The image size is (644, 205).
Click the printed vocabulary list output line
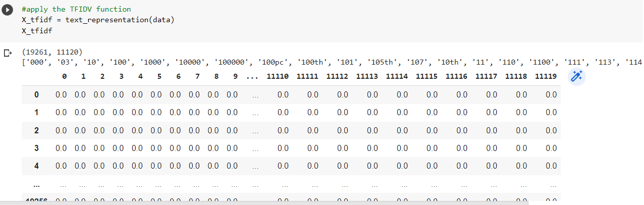[x=333, y=62]
